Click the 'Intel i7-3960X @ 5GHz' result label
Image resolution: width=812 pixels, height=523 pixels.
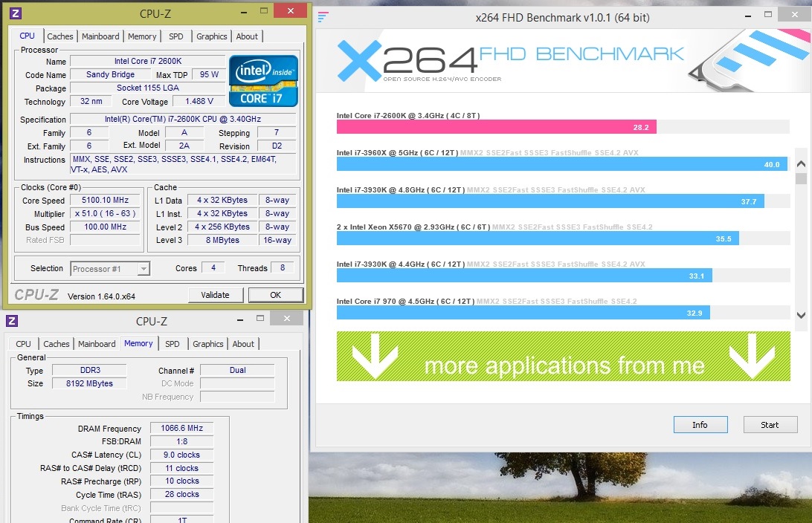click(397, 152)
